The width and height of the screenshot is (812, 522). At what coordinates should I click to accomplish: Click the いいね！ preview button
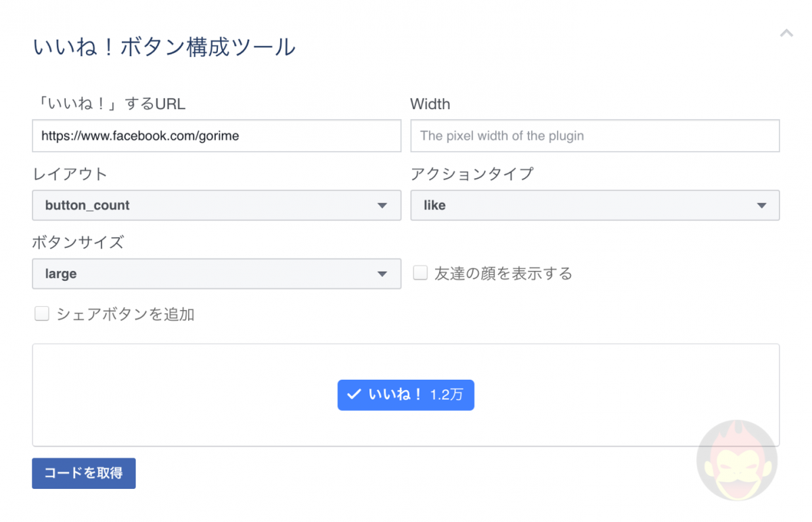coord(405,395)
